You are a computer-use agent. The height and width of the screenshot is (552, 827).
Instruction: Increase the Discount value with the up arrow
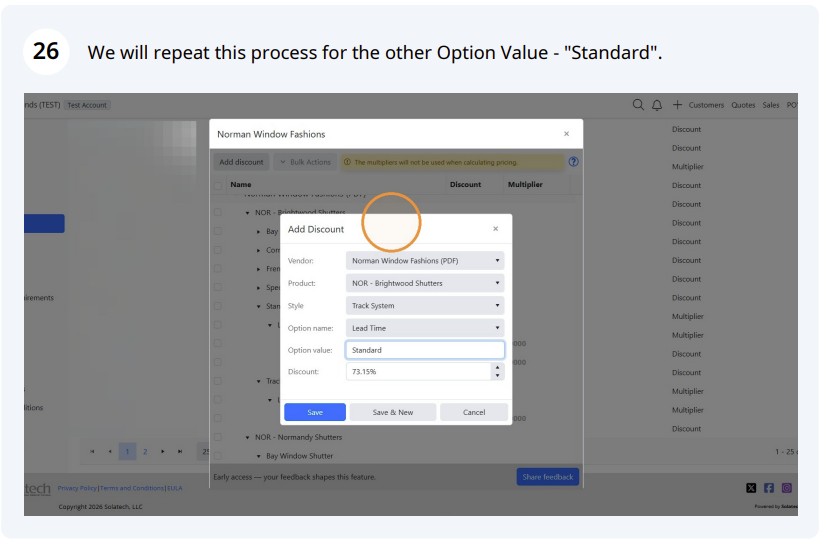coord(497,367)
